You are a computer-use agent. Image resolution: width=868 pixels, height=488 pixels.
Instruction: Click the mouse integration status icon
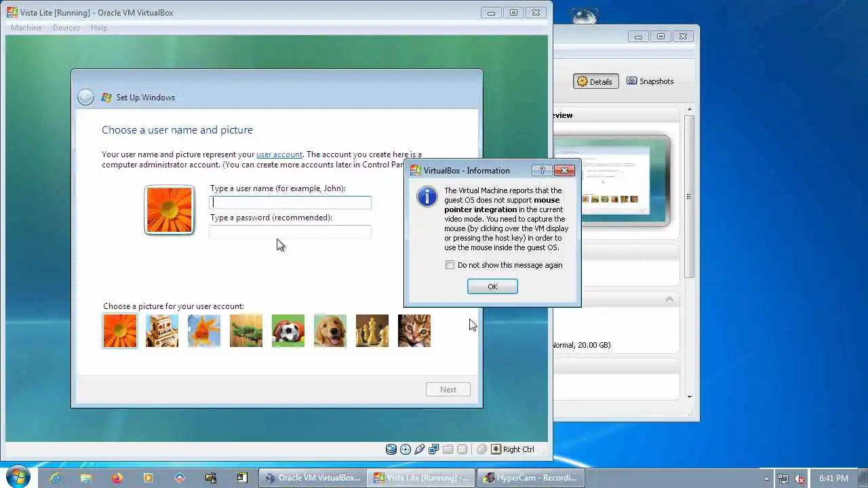click(x=481, y=449)
